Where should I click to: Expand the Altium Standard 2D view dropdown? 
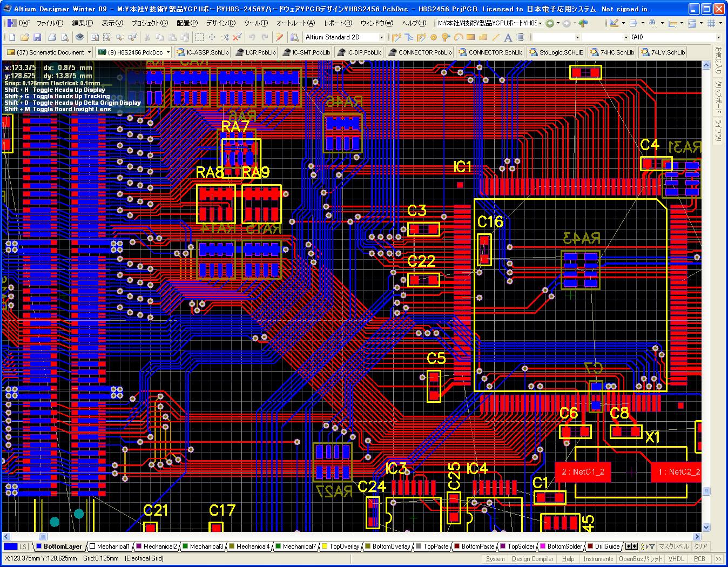[381, 37]
